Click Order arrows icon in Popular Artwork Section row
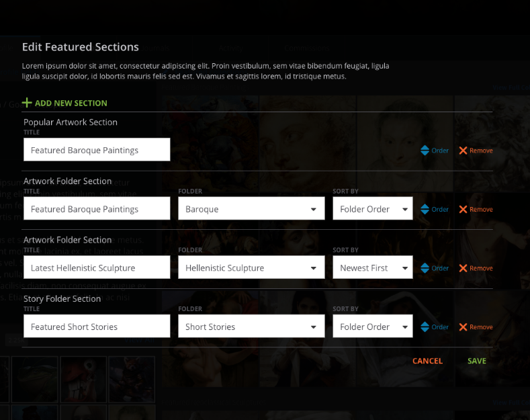The height and width of the screenshot is (420, 530). pyautogui.click(x=425, y=151)
